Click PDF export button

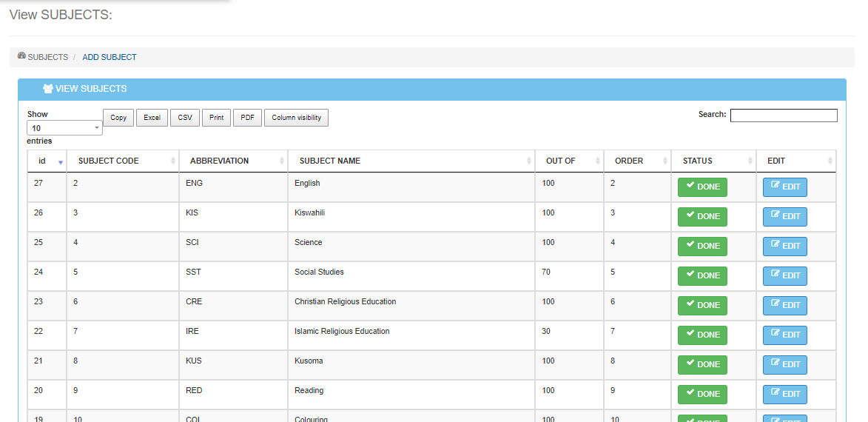click(247, 118)
